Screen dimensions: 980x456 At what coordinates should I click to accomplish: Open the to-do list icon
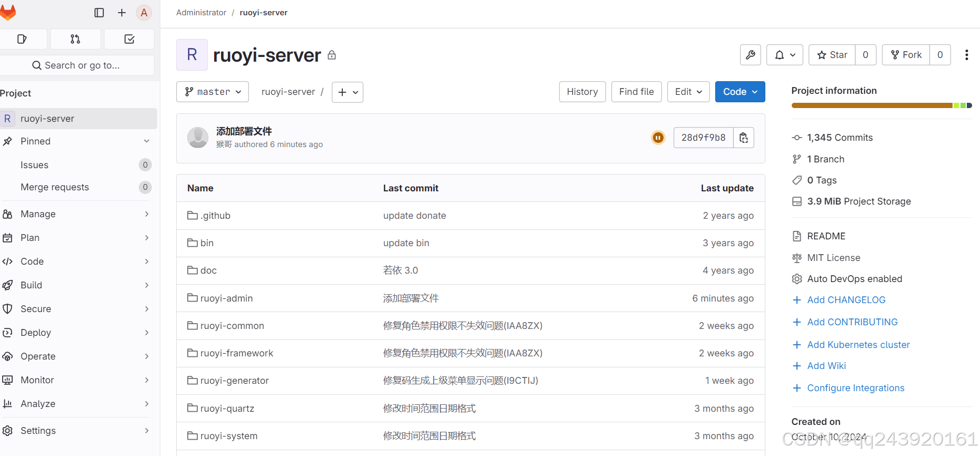pyautogui.click(x=129, y=39)
